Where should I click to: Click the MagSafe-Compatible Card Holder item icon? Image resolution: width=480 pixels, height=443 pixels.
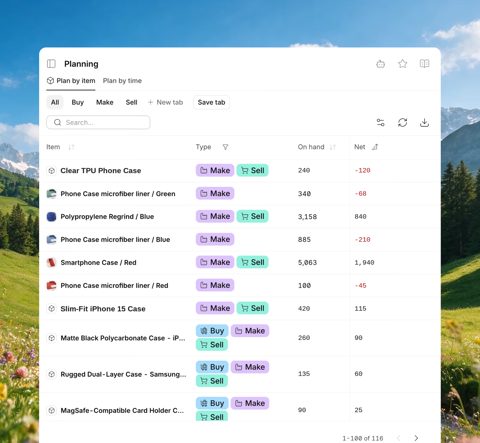(52, 410)
